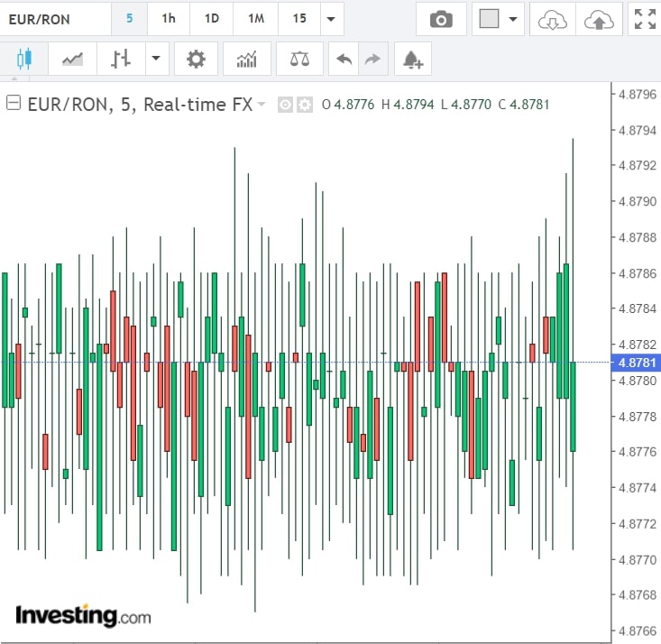Select the bar chart style icon

coord(121,60)
